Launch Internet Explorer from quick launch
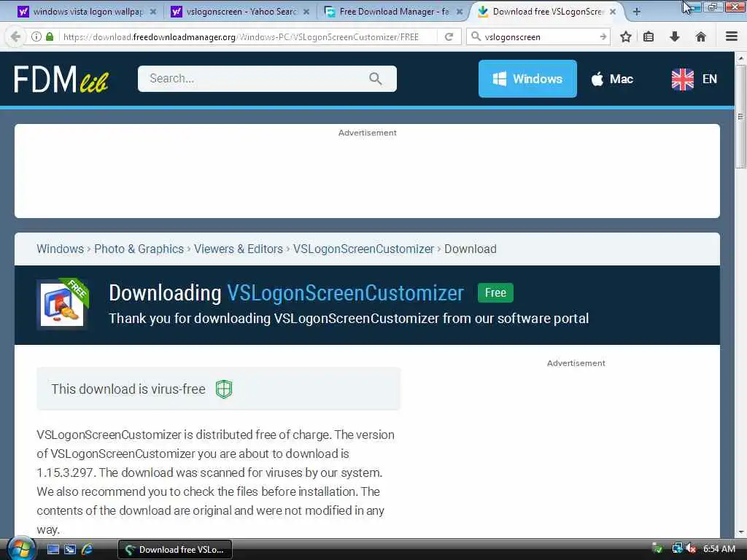The image size is (747, 560). [88, 550]
